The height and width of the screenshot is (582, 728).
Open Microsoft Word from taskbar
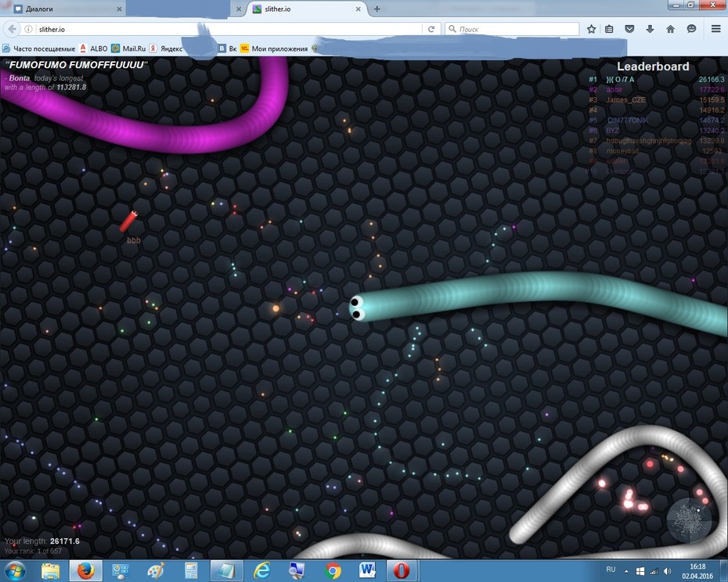coord(367,570)
